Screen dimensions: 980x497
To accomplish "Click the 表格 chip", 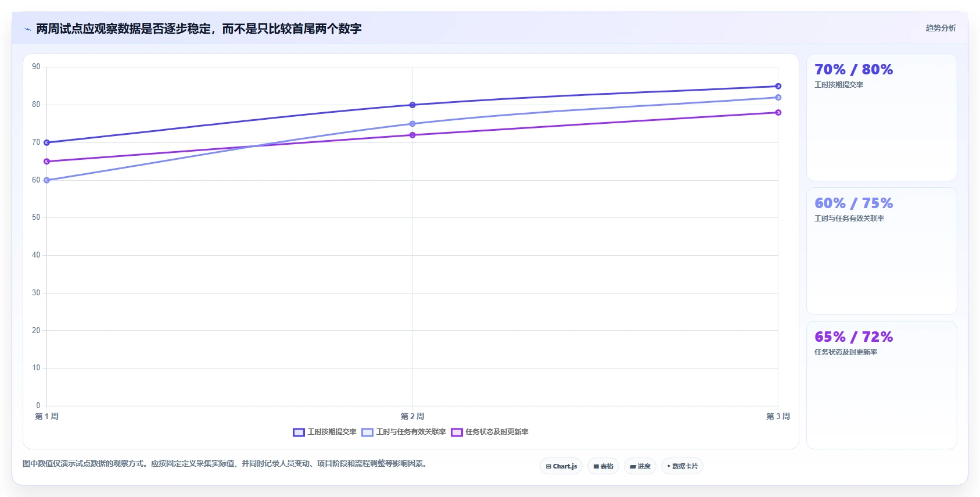I will [x=604, y=466].
